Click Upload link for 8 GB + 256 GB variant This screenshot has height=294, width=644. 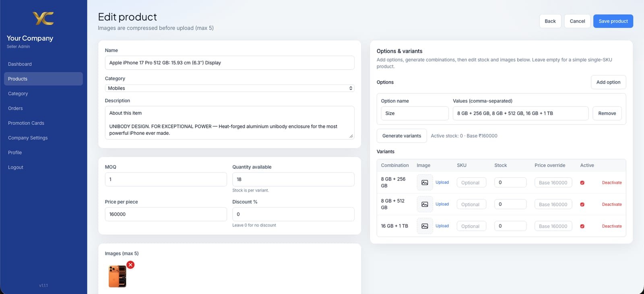pyautogui.click(x=442, y=183)
